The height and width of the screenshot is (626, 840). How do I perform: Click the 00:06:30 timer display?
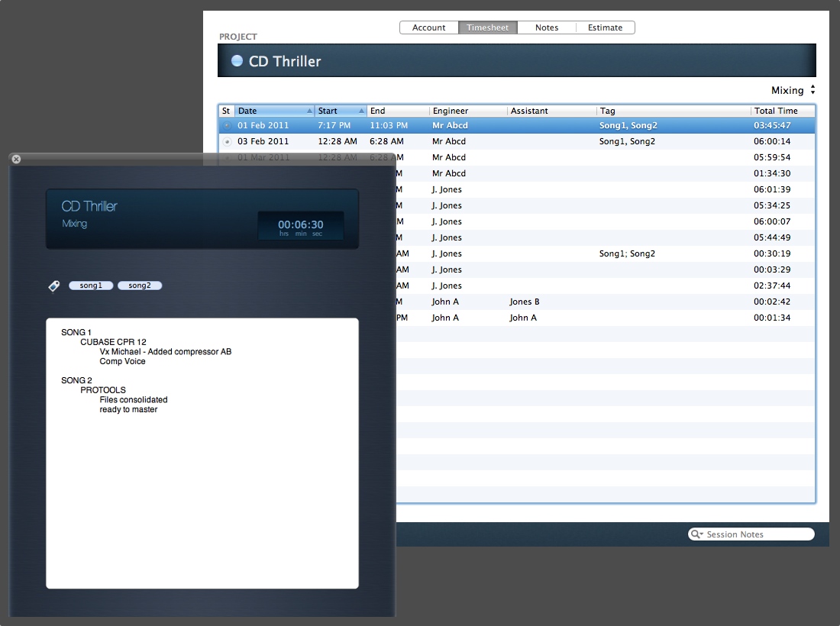[300, 226]
